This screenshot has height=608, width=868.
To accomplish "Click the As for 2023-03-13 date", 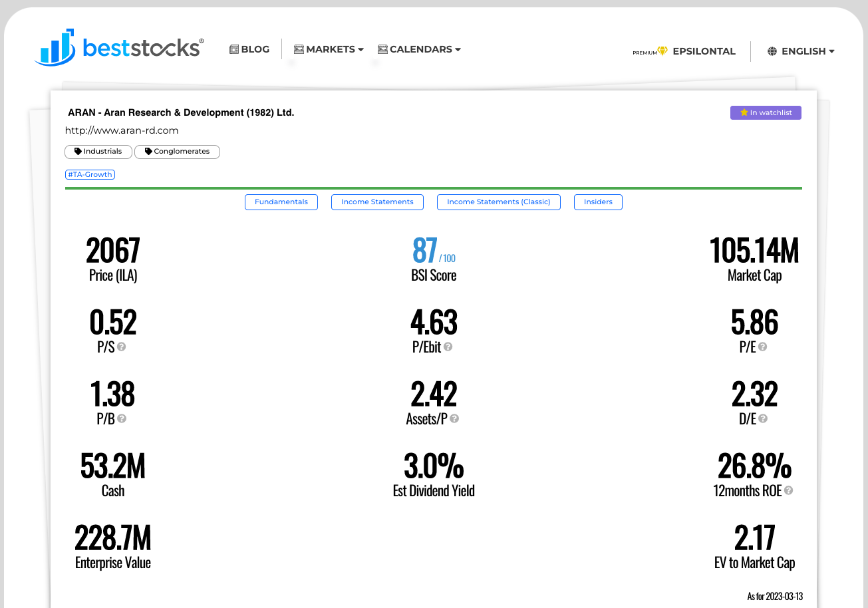I will point(775,596).
